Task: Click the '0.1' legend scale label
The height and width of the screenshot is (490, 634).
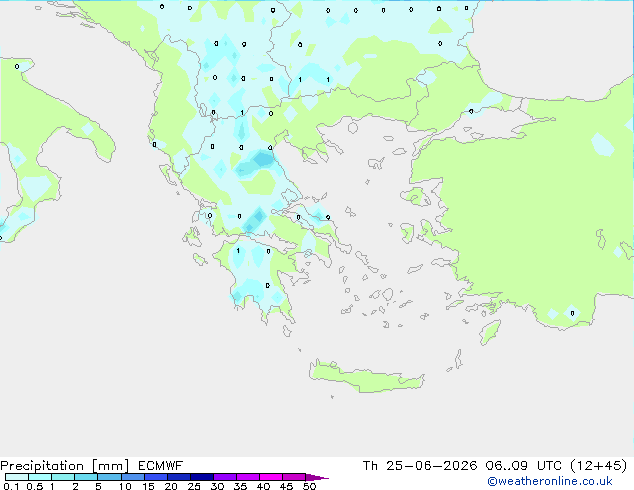Action: (11, 486)
